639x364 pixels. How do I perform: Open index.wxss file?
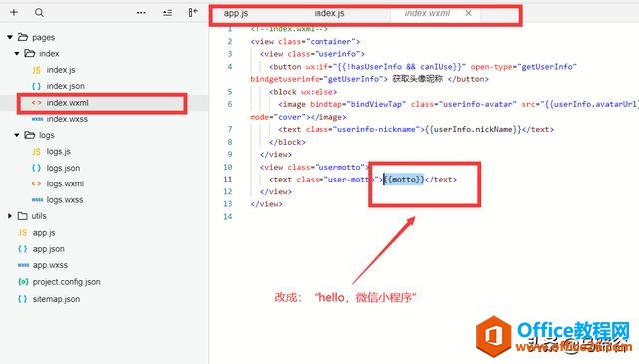tap(67, 119)
